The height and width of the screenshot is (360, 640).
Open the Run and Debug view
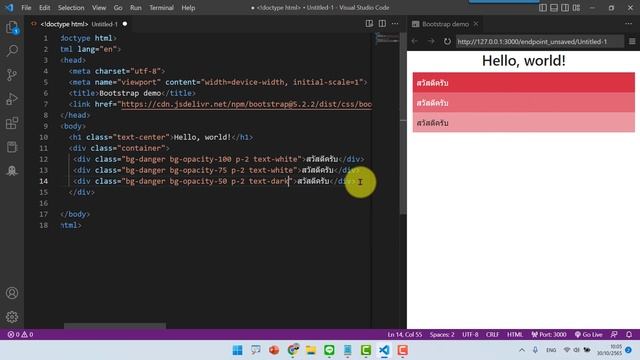tap(12, 99)
